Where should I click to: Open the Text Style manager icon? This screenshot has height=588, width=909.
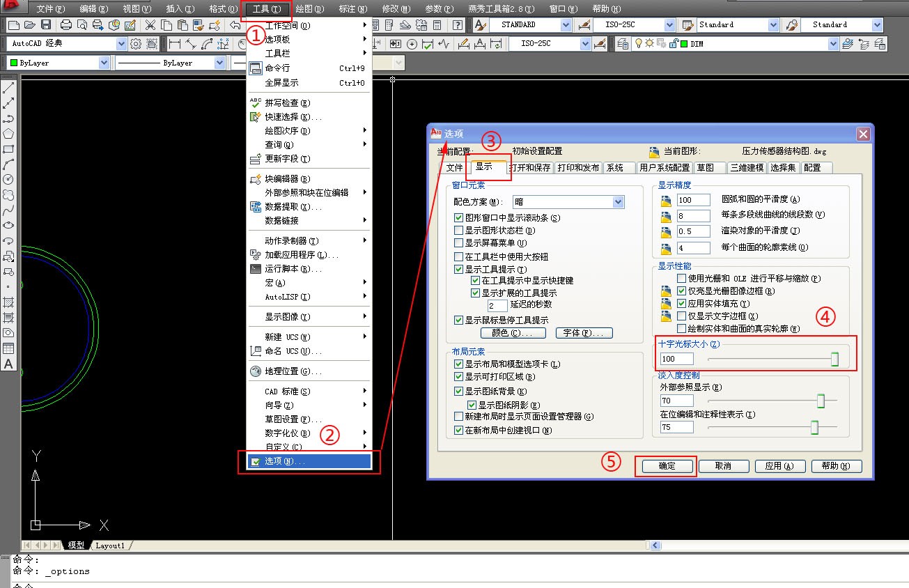point(480,25)
